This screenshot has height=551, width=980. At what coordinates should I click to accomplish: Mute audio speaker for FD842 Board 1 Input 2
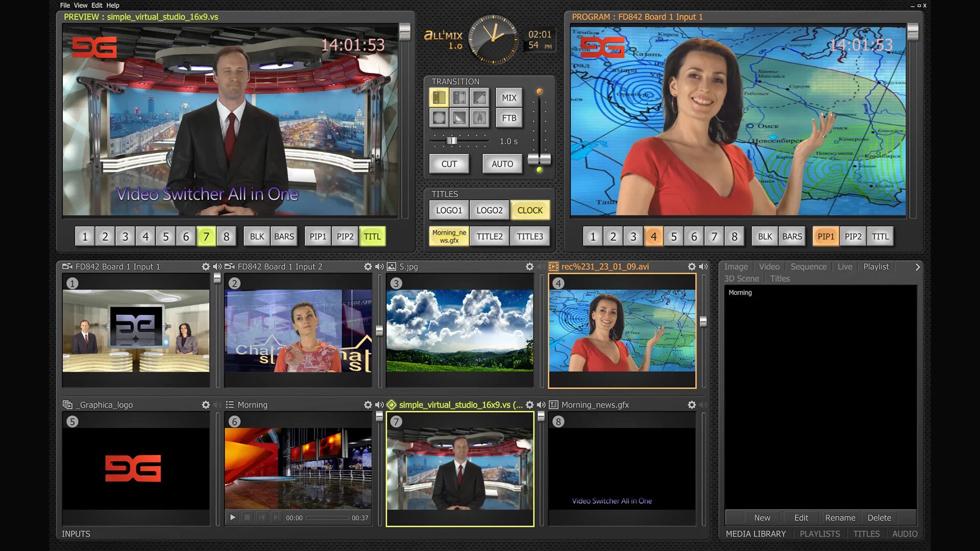[379, 267]
